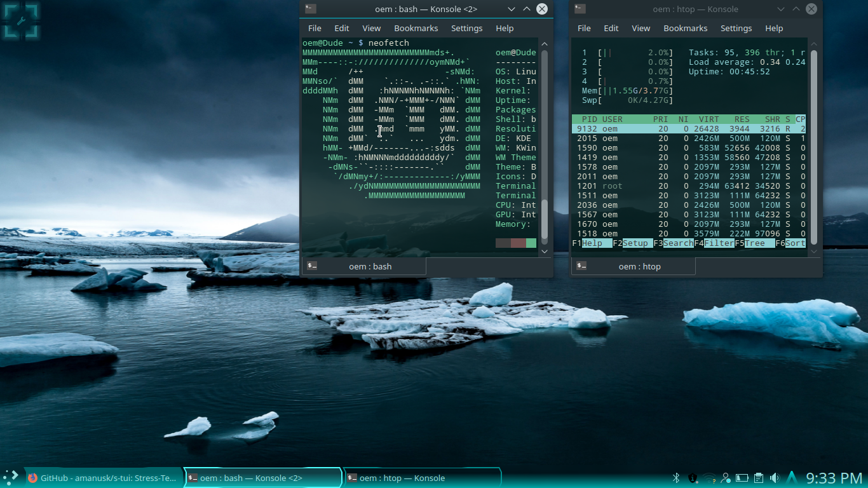This screenshot has height=488, width=868.
Task: Click scrollbar up arrow in bash Konsole
Action: coord(544,44)
